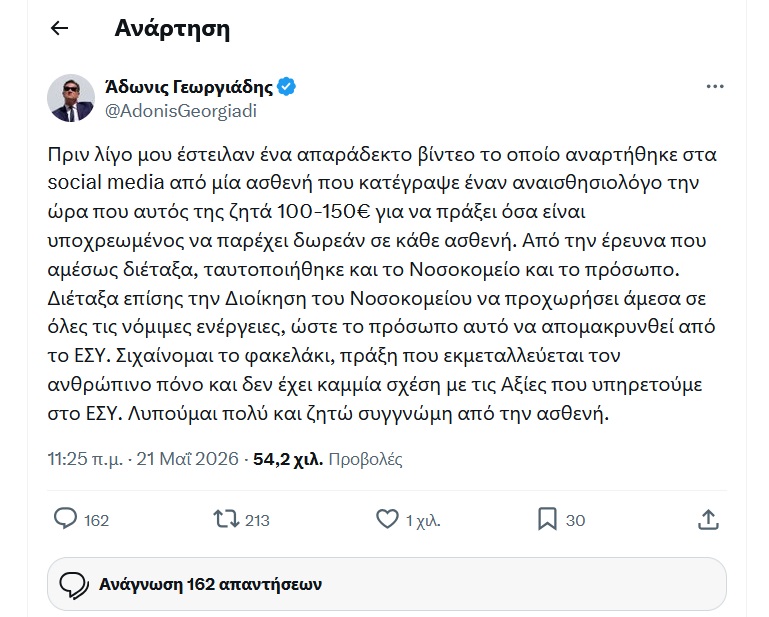Bookmark the post with the bookmark icon
The height and width of the screenshot is (617, 769).
[547, 519]
